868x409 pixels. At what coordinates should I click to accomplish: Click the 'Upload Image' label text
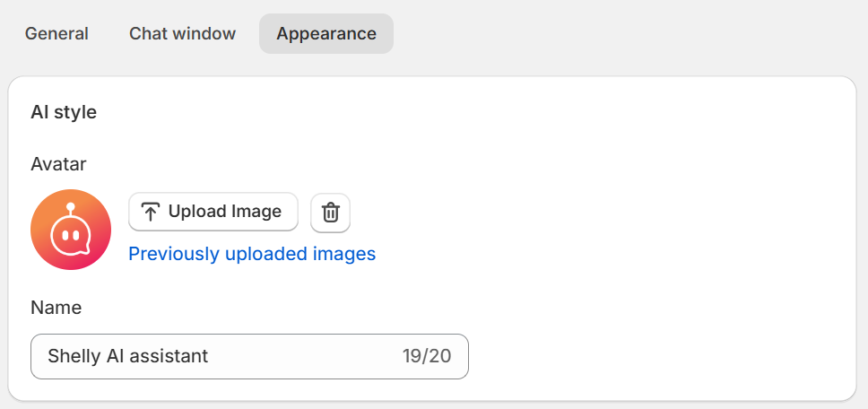225,212
